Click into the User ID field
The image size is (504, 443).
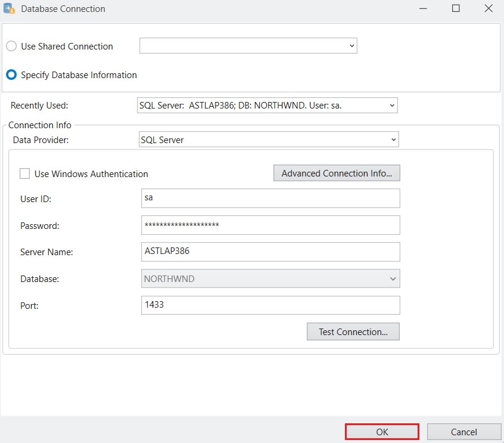click(270, 199)
